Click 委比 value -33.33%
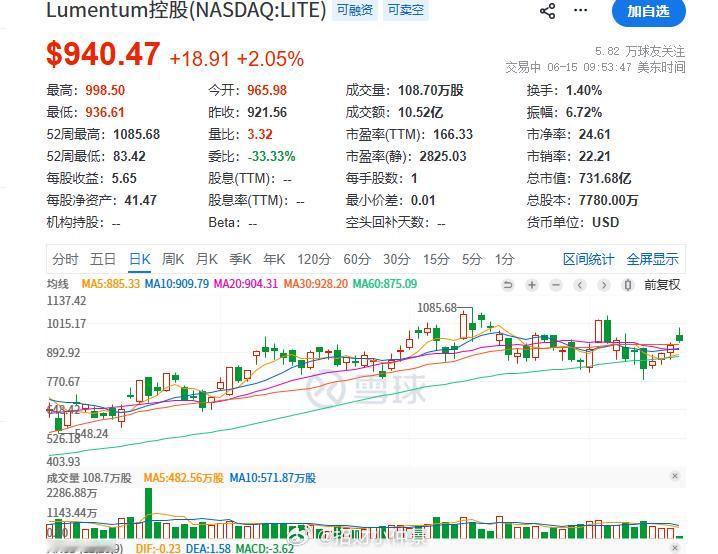This screenshot has width=718, height=554. pyautogui.click(x=272, y=156)
